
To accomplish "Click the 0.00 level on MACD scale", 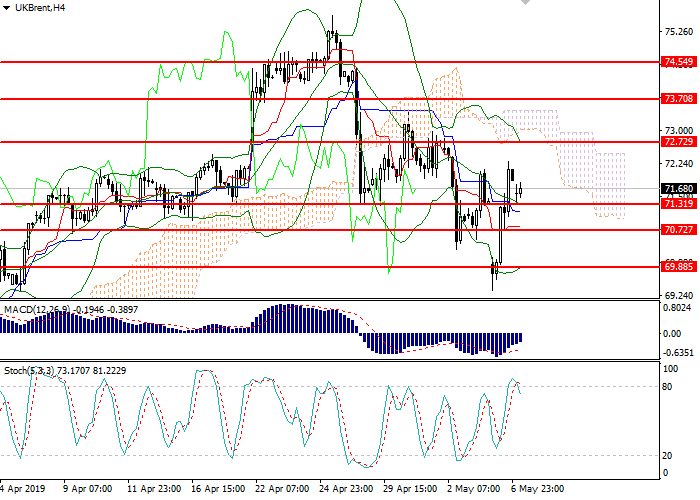I will [x=672, y=334].
